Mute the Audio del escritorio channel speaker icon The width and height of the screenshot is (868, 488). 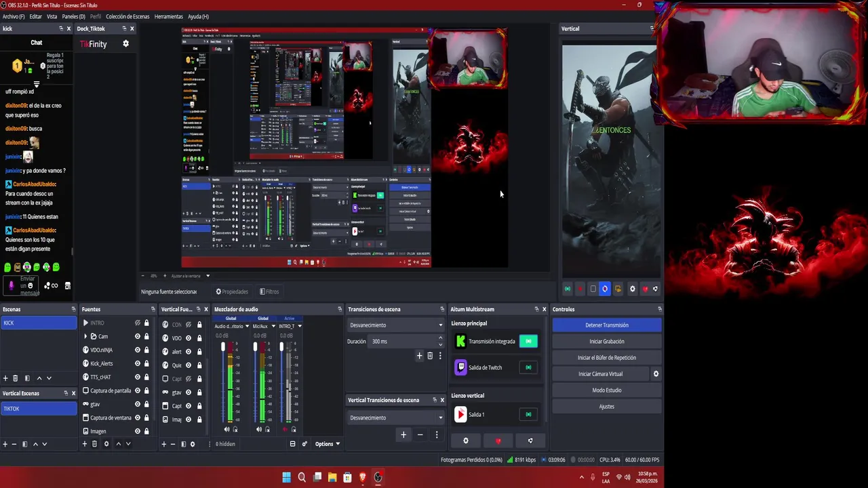[x=227, y=429]
